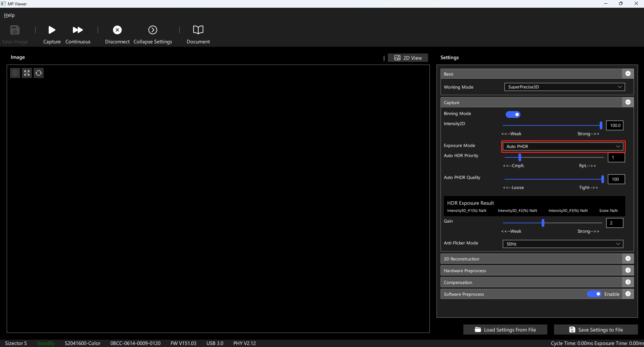Fit image to view icon

(x=27, y=73)
